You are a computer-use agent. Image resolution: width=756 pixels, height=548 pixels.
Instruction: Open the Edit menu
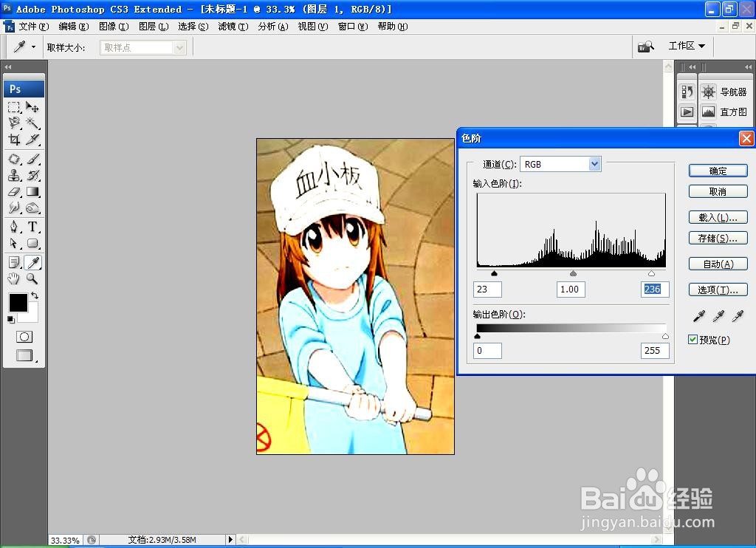73,27
